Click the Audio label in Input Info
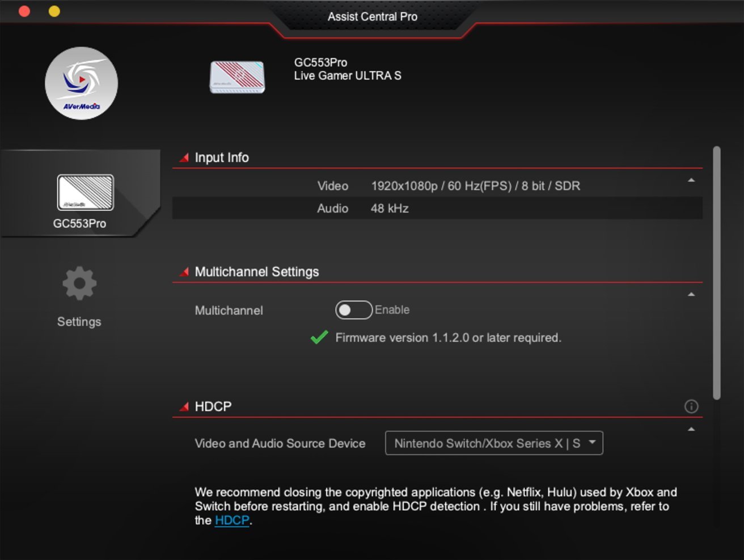This screenshot has height=560, width=744. 333,209
